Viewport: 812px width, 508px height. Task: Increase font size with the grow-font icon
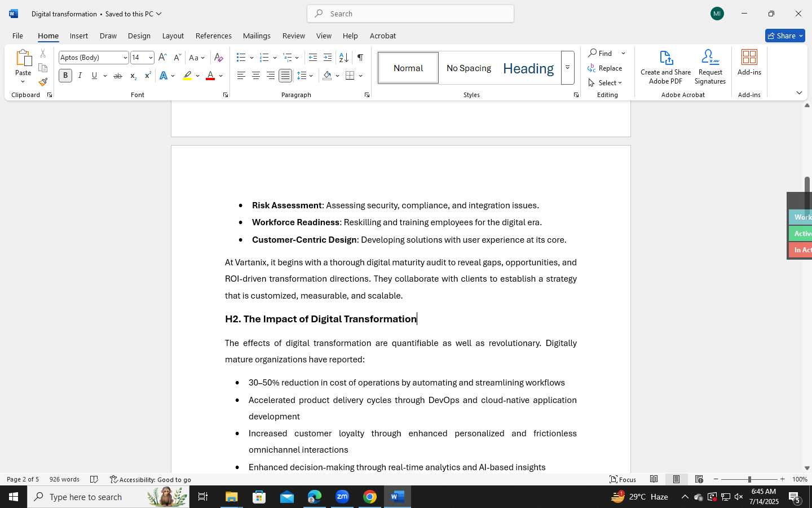pyautogui.click(x=162, y=58)
